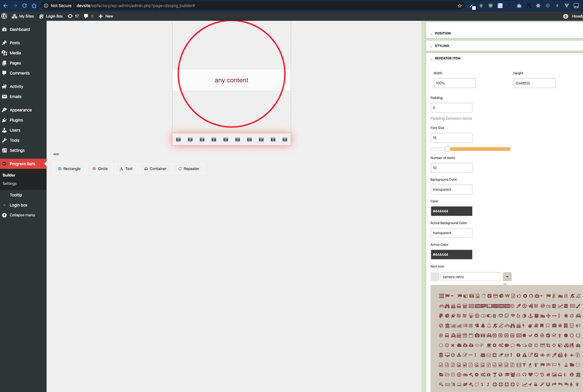Click the Collapse menu arrow icon
The width and height of the screenshot is (583, 392).
[4, 215]
